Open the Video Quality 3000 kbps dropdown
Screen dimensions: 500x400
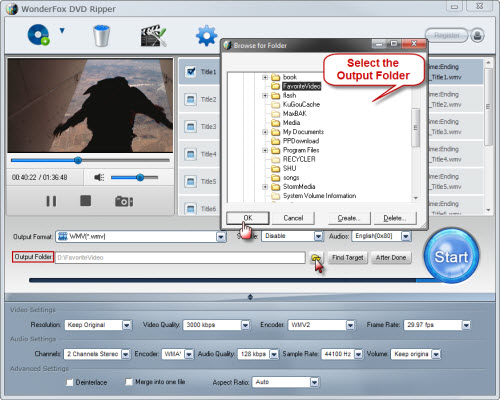(x=245, y=325)
